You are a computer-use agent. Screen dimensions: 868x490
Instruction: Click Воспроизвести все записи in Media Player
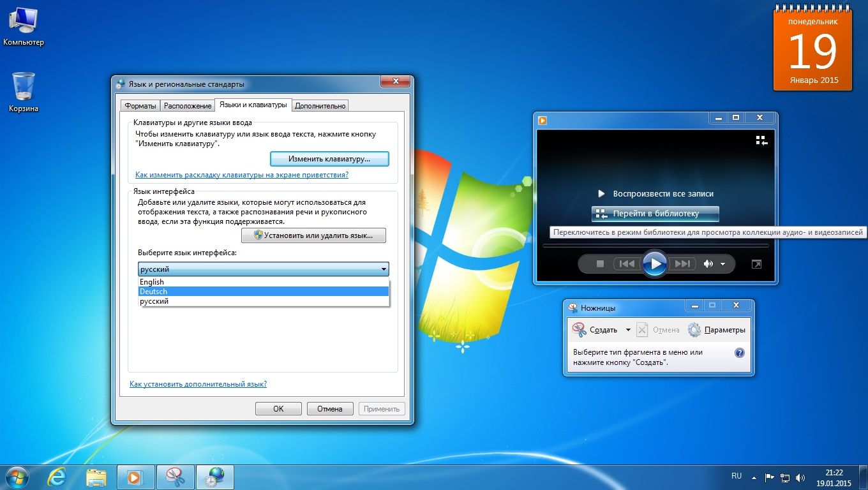point(655,193)
